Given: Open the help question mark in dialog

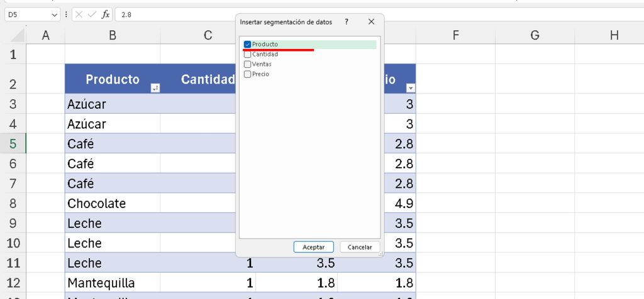Looking at the screenshot, I should pyautogui.click(x=346, y=22).
